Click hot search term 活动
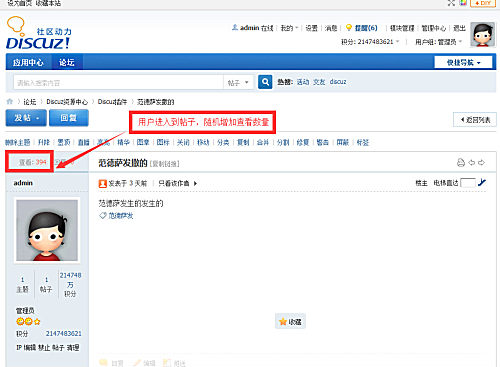 (303, 82)
